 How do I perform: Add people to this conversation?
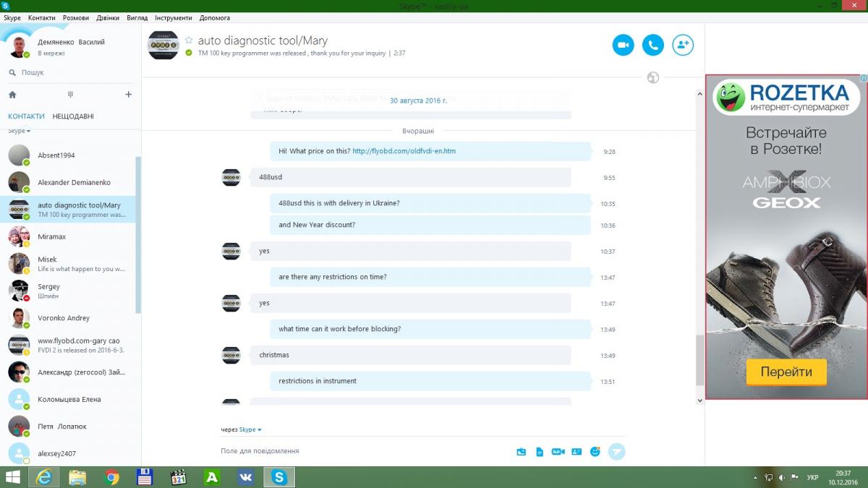pos(682,45)
